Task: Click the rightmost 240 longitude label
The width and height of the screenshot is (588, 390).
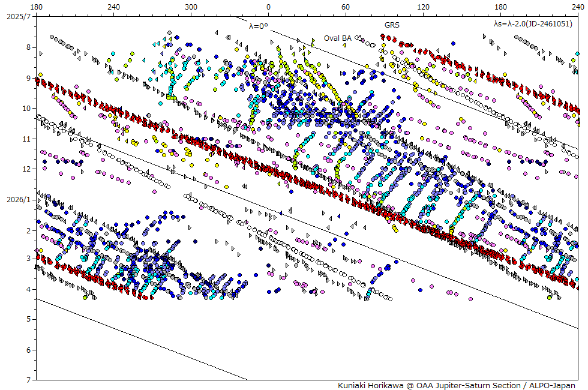Action: (x=578, y=7)
